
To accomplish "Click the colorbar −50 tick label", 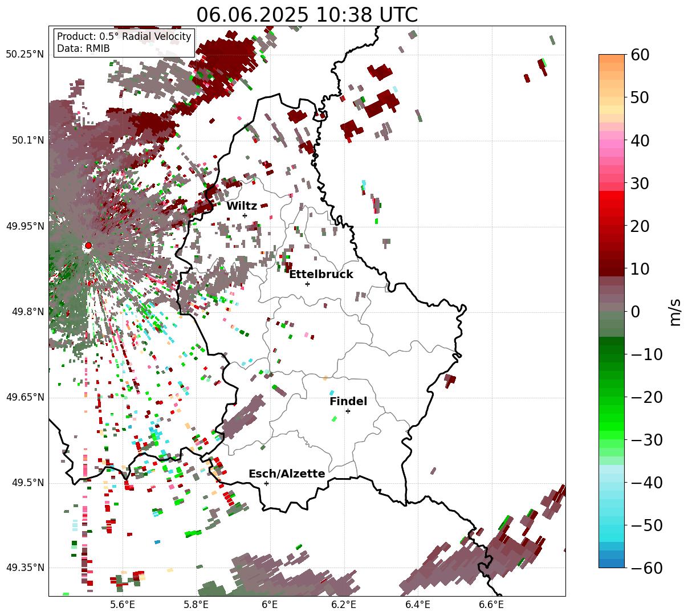I will pos(646,525).
